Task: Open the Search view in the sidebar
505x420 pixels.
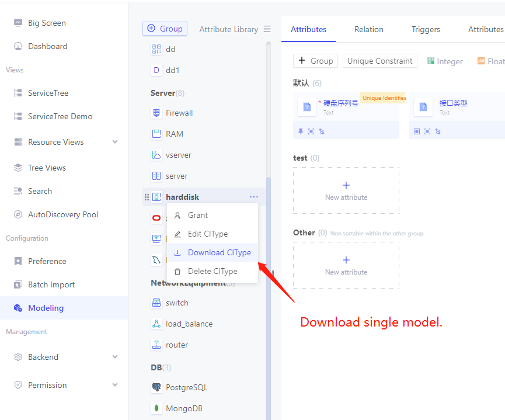Action: point(40,191)
